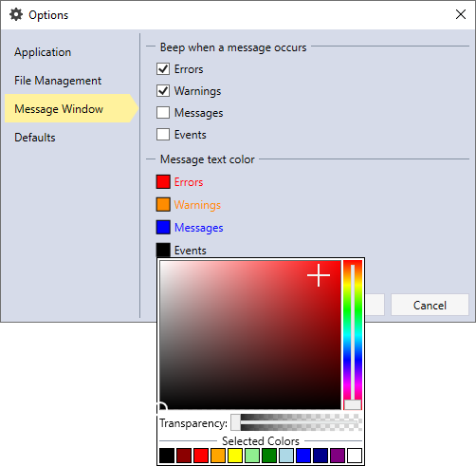This screenshot has height=466, width=476.
Task: Click the Events text color label
Action: 191,251
